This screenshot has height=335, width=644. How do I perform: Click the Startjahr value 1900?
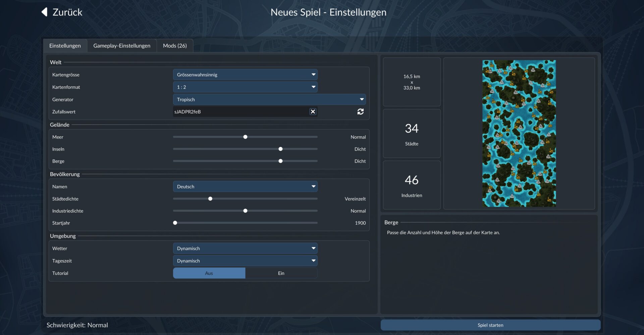[360, 223]
